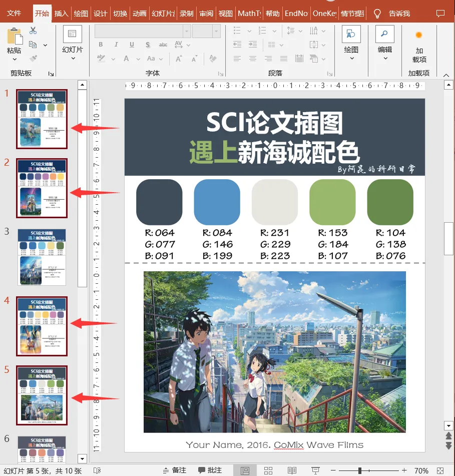455x476 pixels.
Task: Click the 70% zoom level
Action: click(x=421, y=470)
